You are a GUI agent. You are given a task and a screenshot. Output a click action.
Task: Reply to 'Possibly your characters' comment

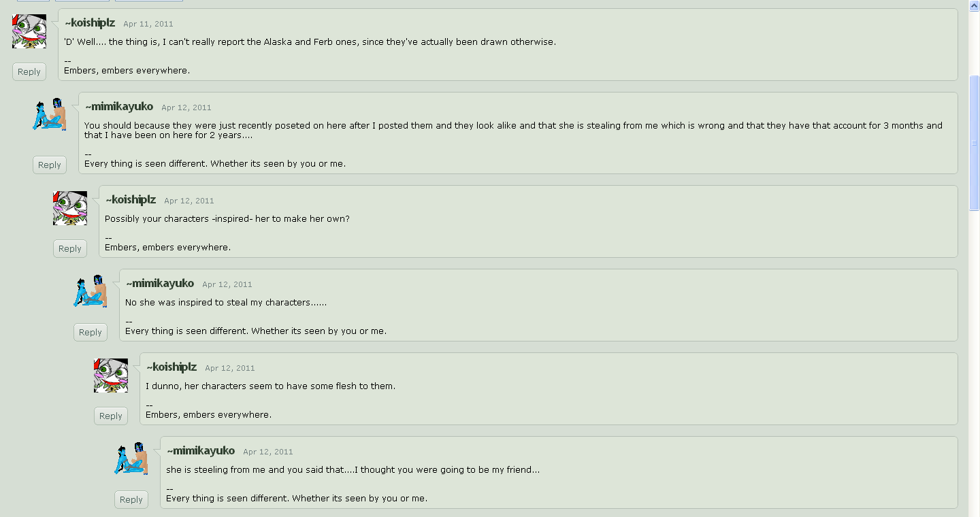pyautogui.click(x=70, y=248)
